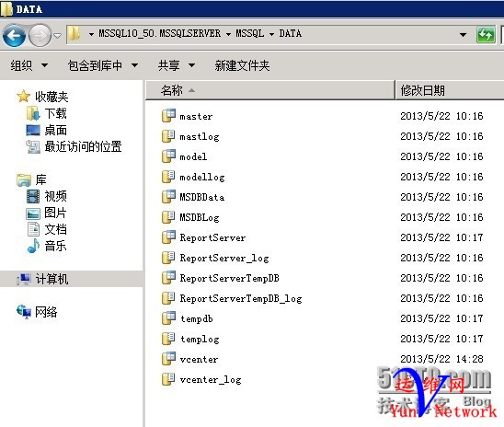Select file name vcenter_log

211,380
